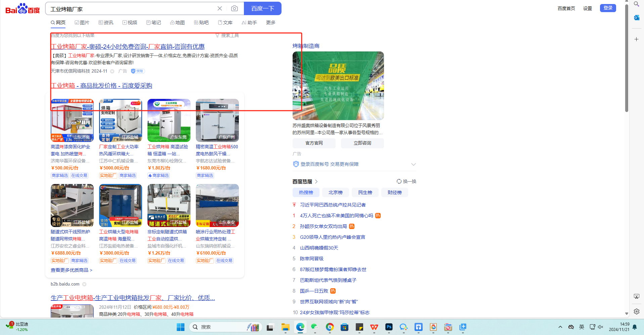This screenshot has height=335, width=644.
Task: Open the 工业烤箱 - 商品批发价格 result
Action: click(101, 85)
